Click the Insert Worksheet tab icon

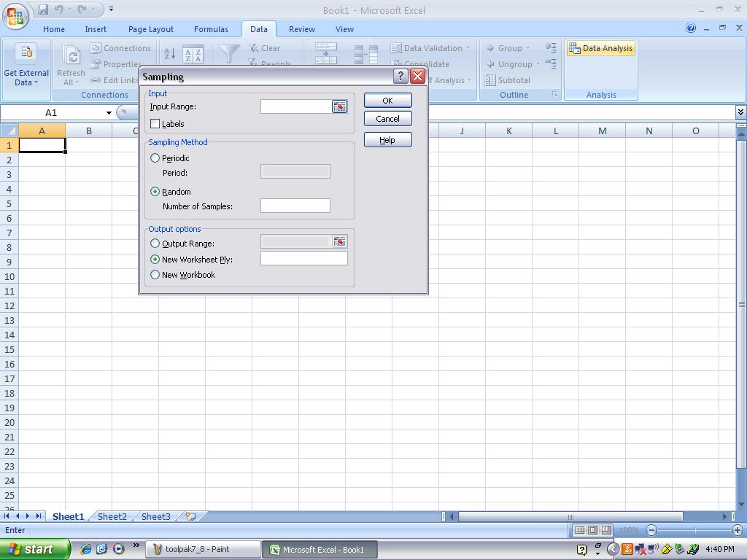(190, 516)
